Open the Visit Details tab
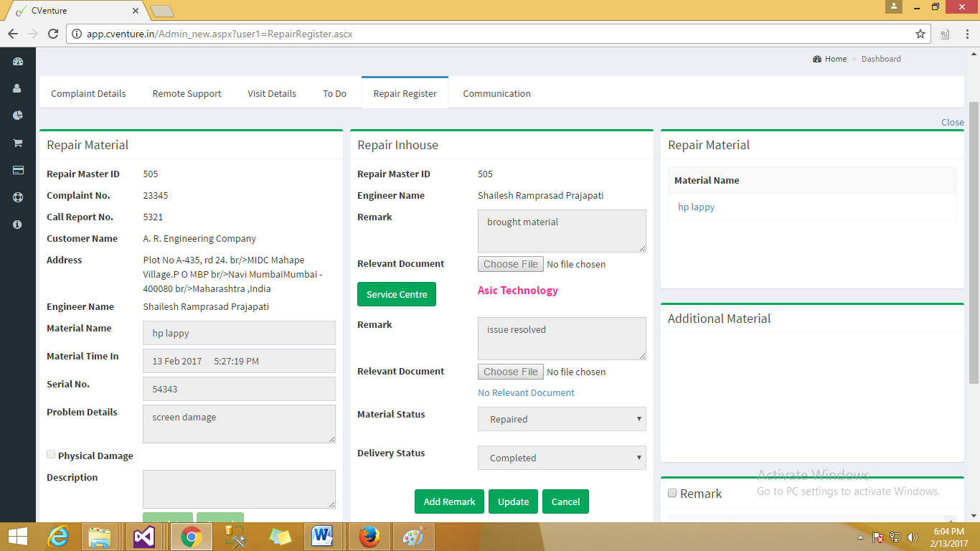This screenshot has height=551, width=980. [272, 93]
